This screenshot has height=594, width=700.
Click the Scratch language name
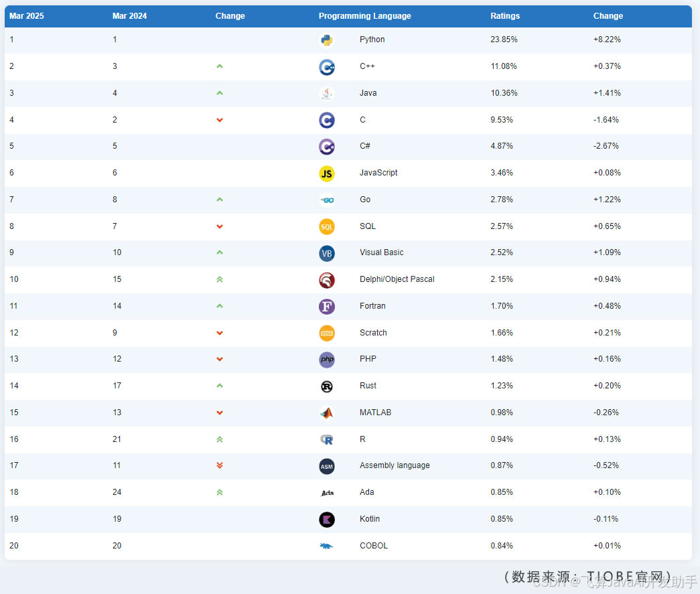coord(373,332)
